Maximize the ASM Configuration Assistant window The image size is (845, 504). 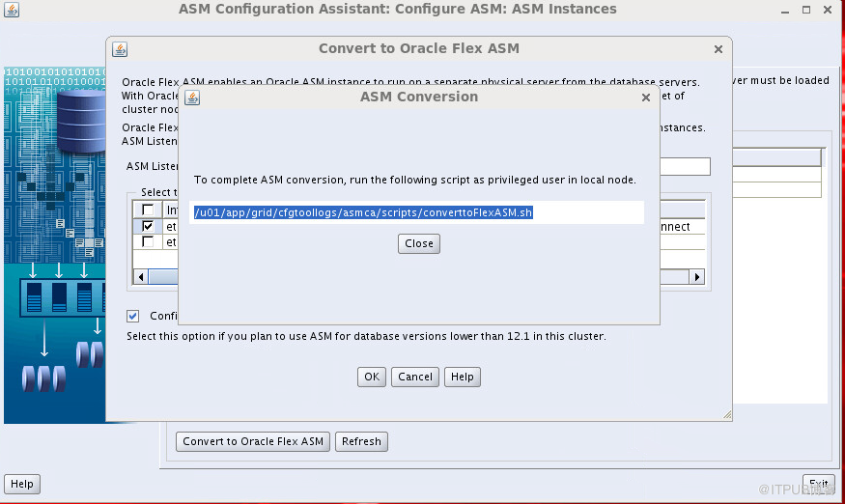click(x=806, y=10)
